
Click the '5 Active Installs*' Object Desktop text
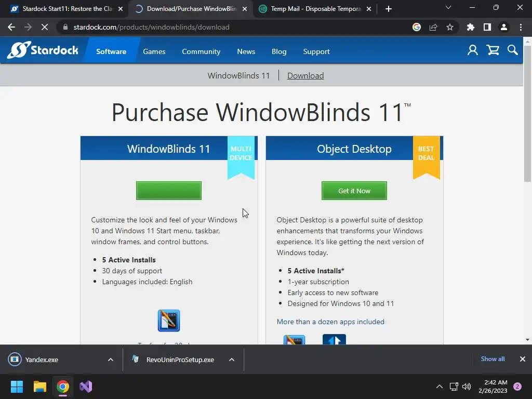click(316, 271)
